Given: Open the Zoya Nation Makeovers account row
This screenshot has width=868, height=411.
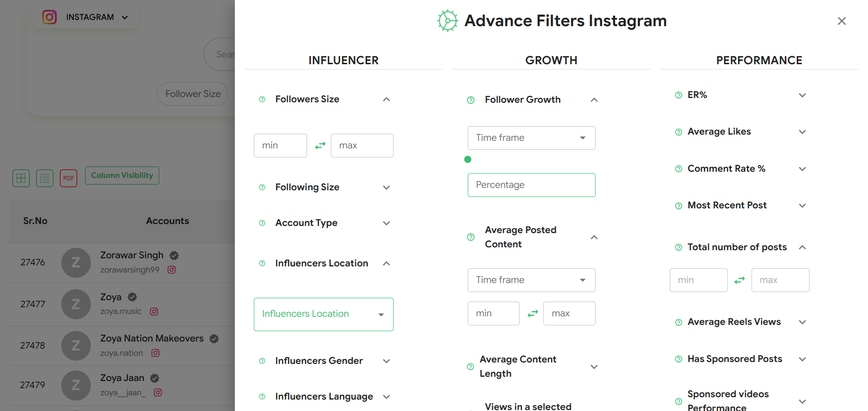Looking at the screenshot, I should [122, 346].
